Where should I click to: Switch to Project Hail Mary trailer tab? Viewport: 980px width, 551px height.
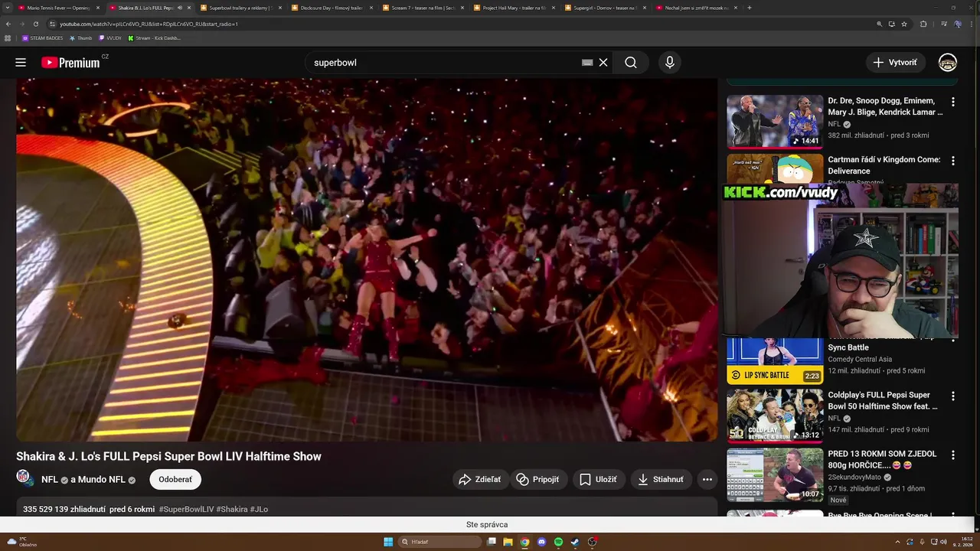[x=513, y=8]
